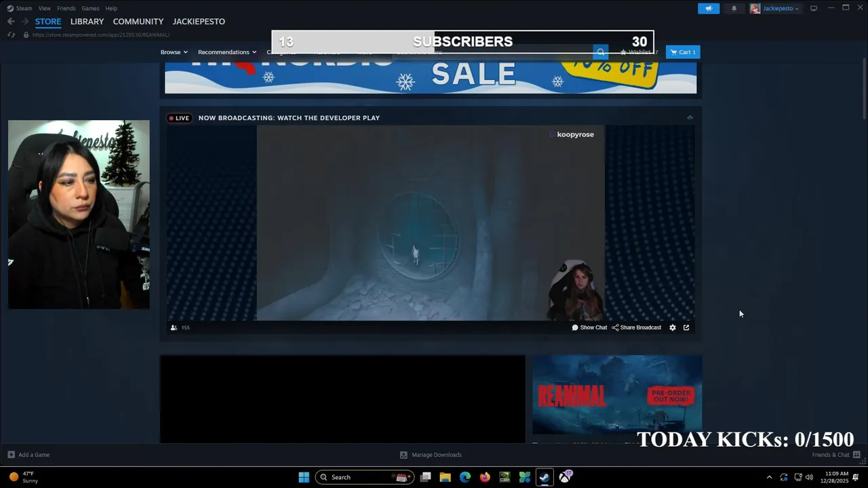Click the koopyrose broadcaster name

click(x=575, y=134)
